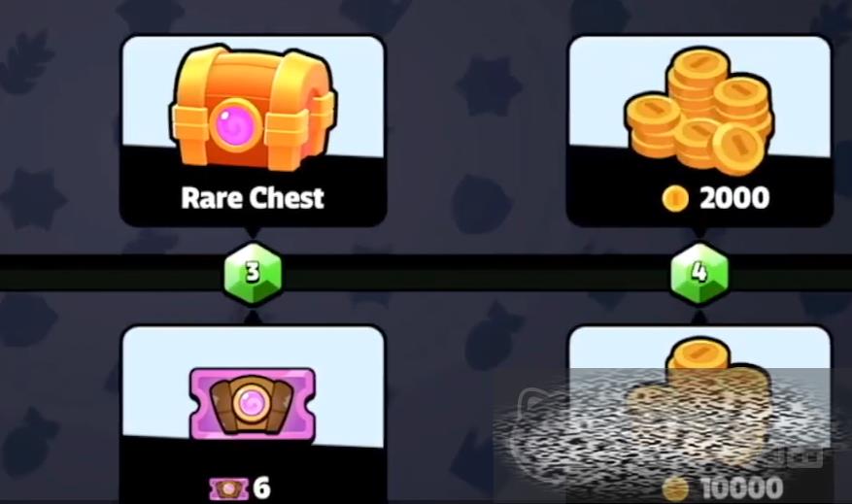Select the green level 3 hexagon marker
Image resolution: width=852 pixels, height=504 pixels.
(x=253, y=273)
